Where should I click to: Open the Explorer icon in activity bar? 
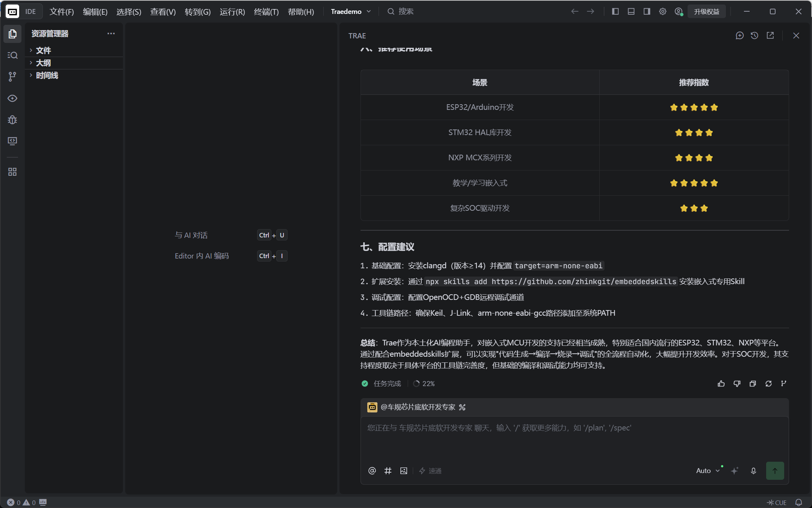[x=12, y=34]
